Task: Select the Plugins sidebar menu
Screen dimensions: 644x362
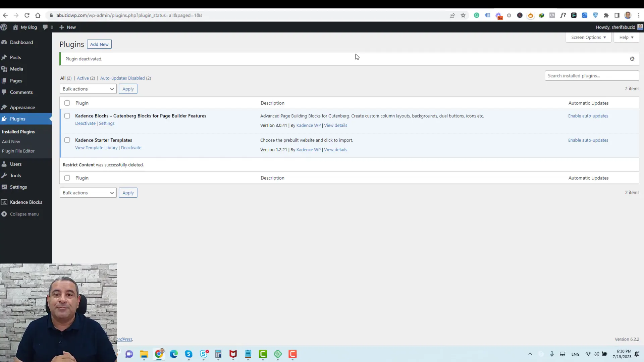Action: click(26, 119)
